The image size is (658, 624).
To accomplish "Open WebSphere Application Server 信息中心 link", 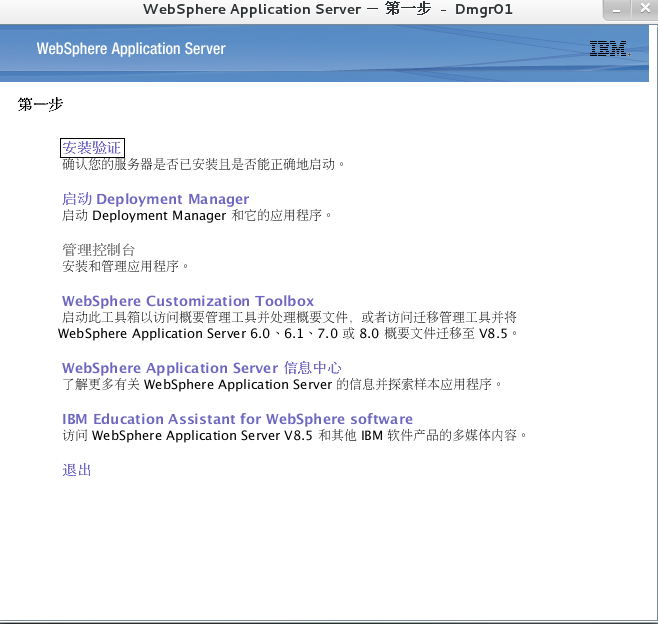I will click(202, 368).
